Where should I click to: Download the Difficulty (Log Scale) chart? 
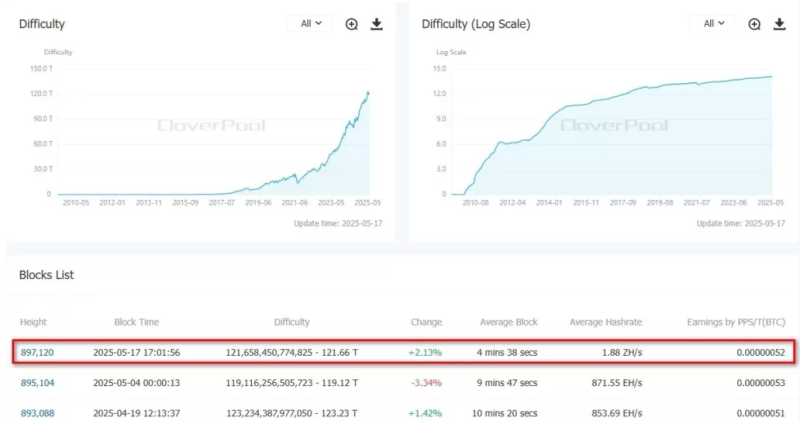pyautogui.click(x=780, y=24)
